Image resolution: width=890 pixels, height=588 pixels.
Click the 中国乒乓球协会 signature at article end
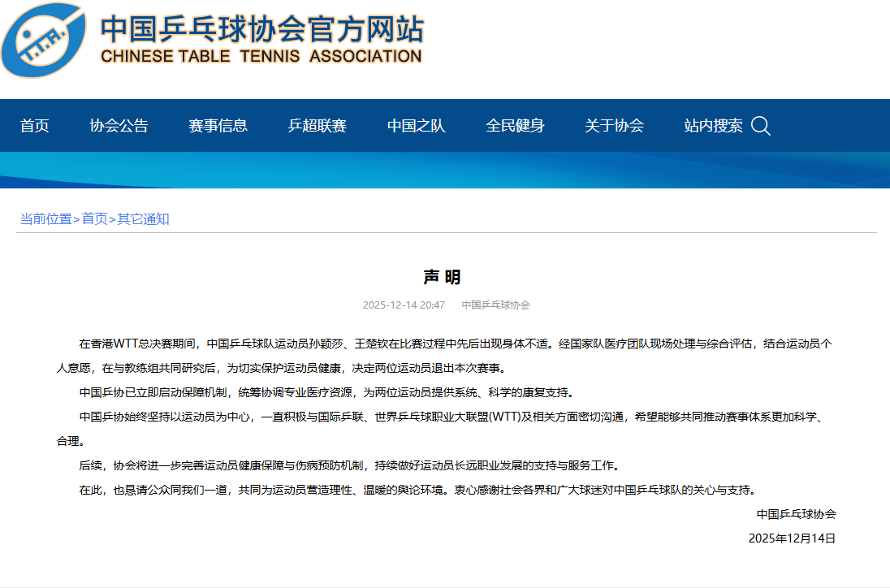point(796,514)
